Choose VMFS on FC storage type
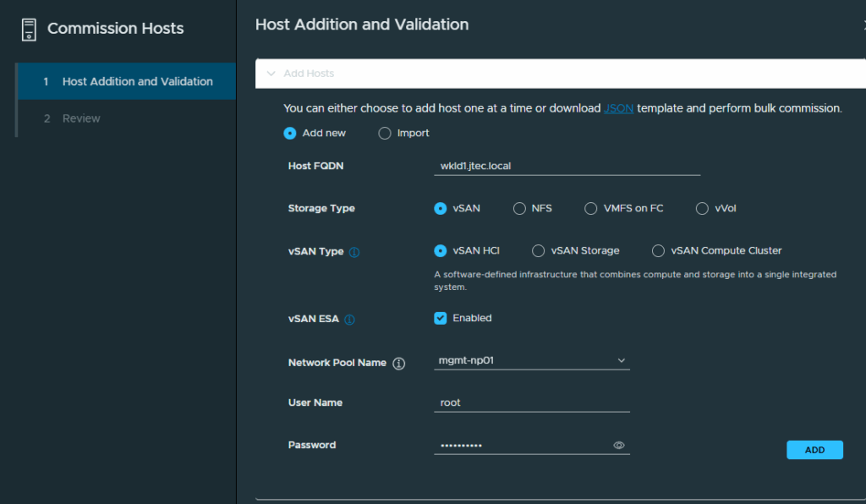 click(x=591, y=209)
